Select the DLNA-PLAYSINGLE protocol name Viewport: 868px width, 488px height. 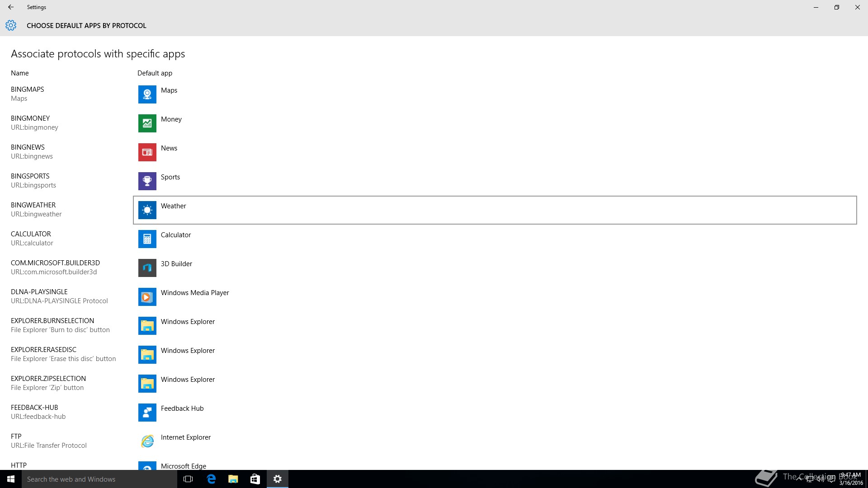click(x=39, y=292)
